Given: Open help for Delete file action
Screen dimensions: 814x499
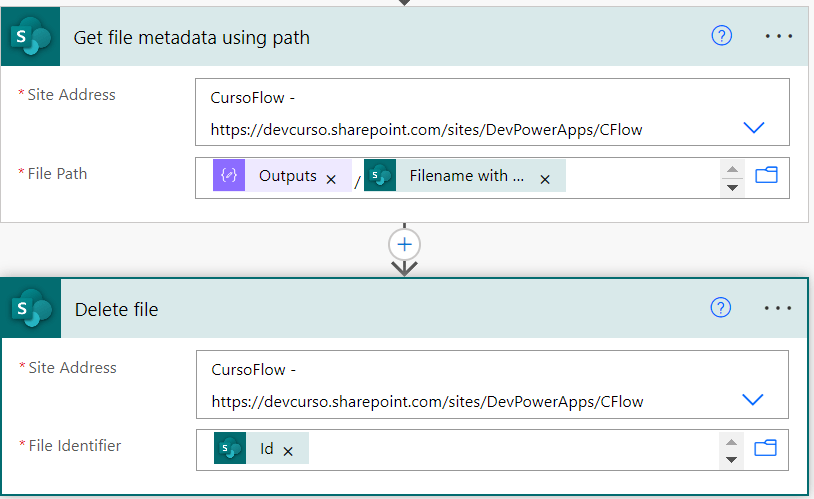Looking at the screenshot, I should coord(721,308).
